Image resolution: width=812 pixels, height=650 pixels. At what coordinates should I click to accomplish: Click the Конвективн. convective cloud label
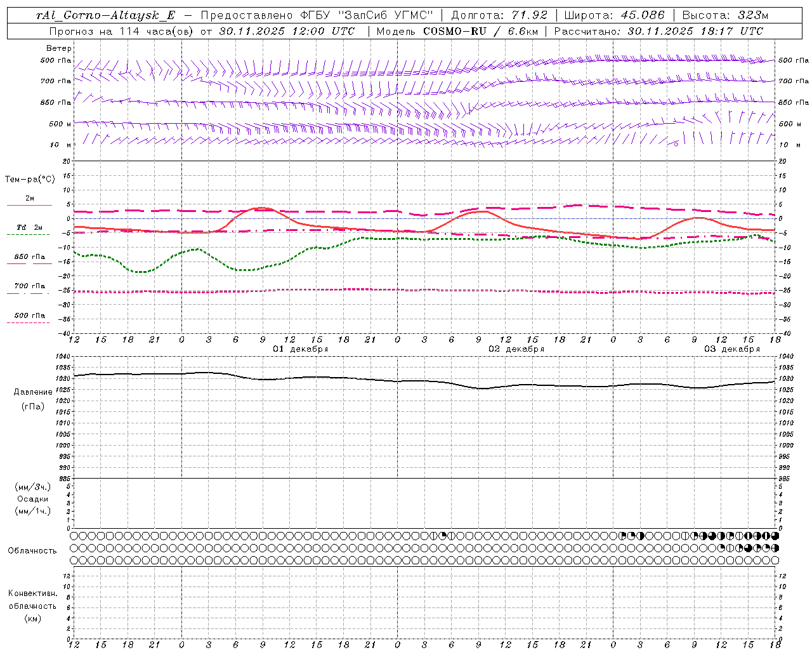pyautogui.click(x=33, y=594)
